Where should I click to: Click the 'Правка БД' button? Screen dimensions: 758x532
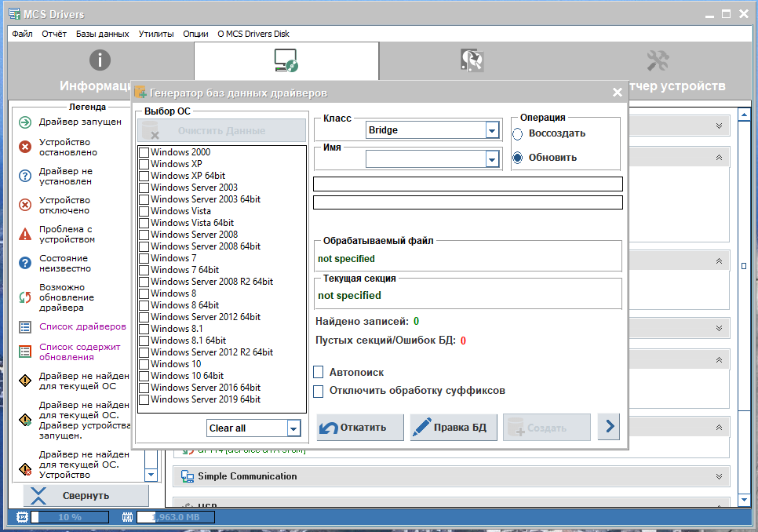point(454,428)
